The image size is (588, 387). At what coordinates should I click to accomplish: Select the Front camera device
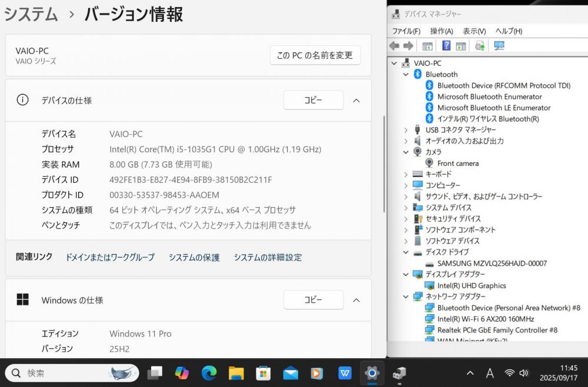click(457, 163)
